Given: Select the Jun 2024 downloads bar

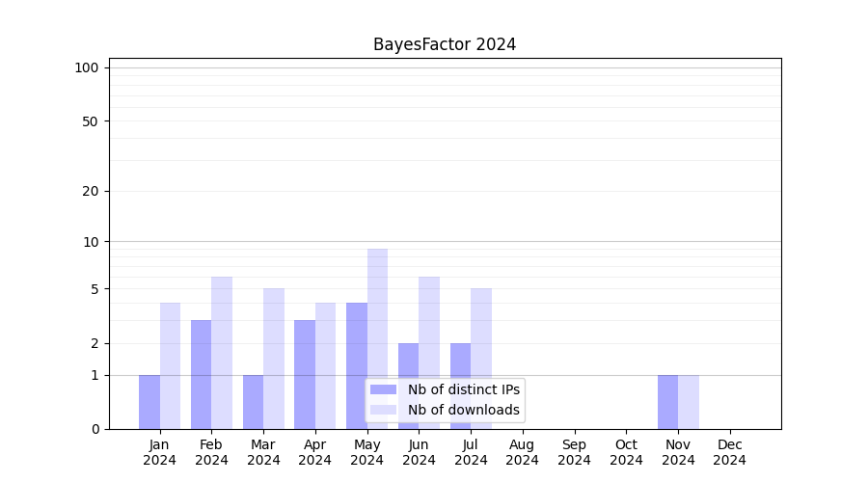Looking at the screenshot, I should [x=429, y=353].
